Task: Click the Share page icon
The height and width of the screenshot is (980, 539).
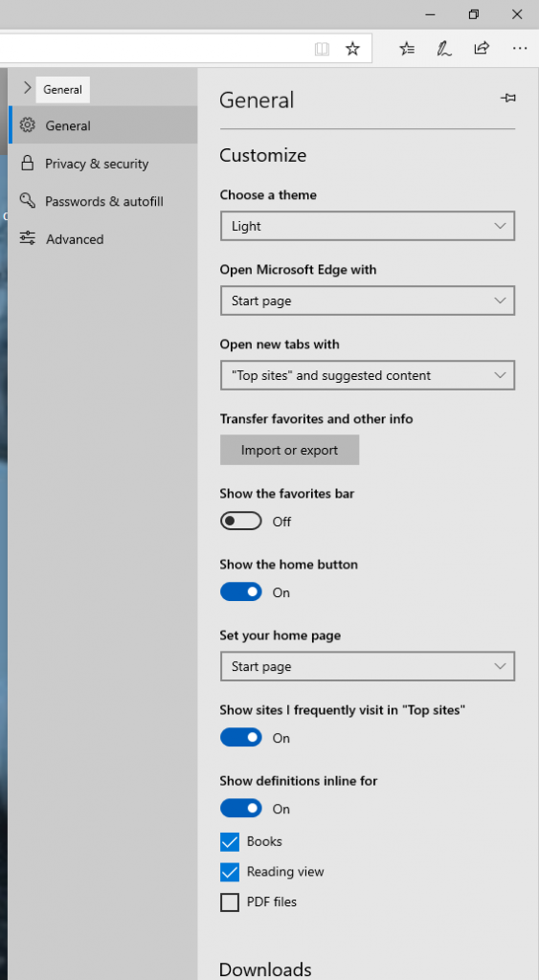Action: point(482,48)
